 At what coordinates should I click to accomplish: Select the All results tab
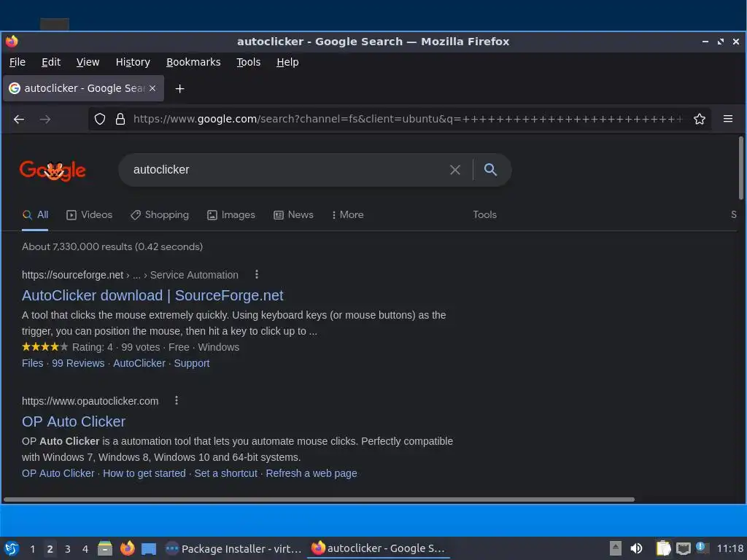click(x=35, y=215)
